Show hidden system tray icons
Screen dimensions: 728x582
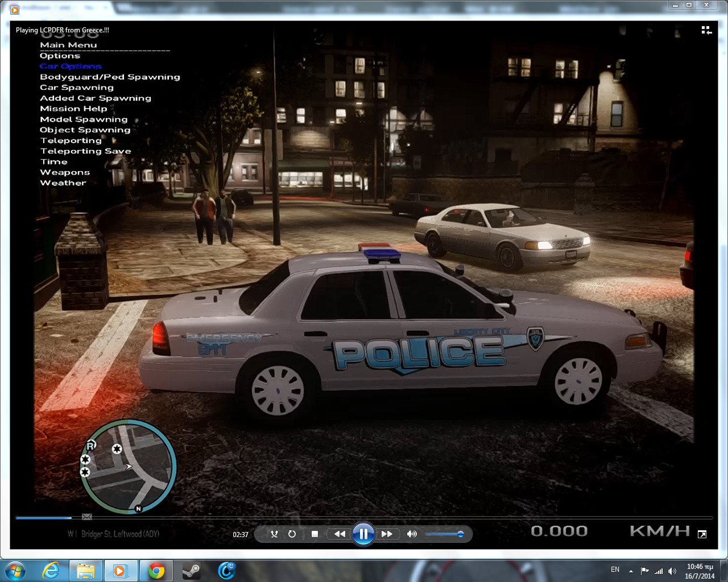631,571
